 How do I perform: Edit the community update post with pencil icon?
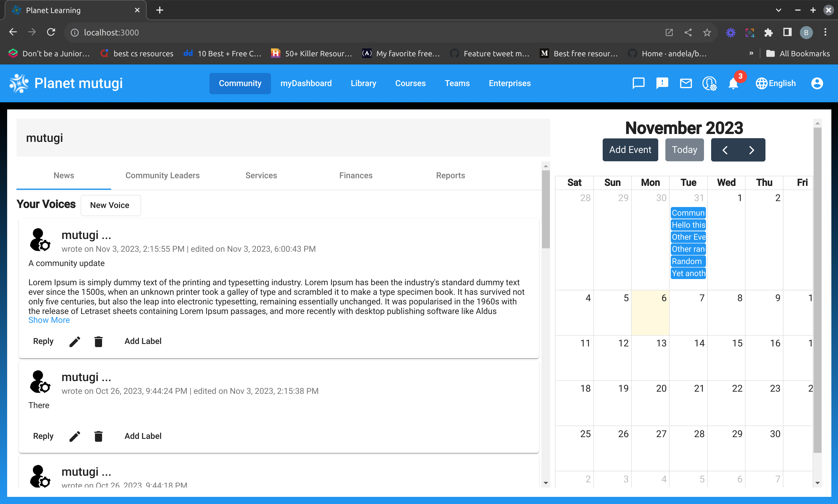pos(75,341)
